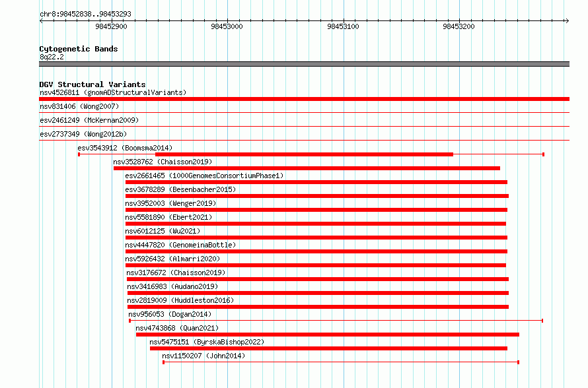Select the red bar under nsv4447820
Viewport: 588px width, 388px height.
(x=316, y=251)
